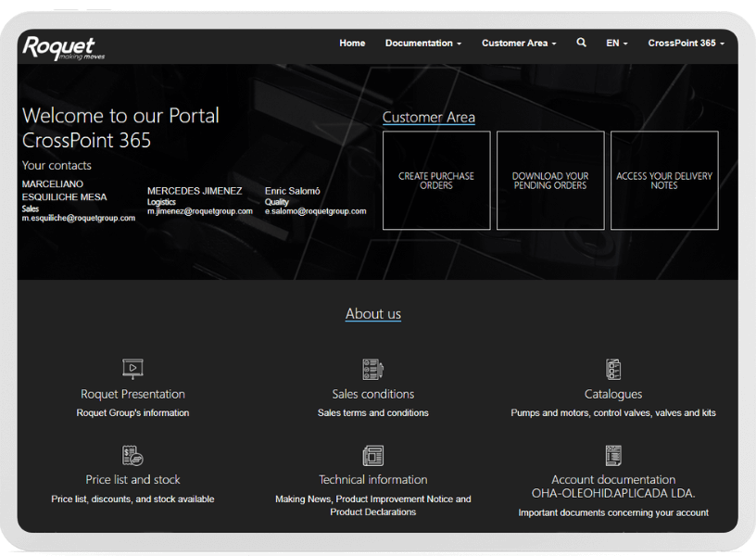Click the Price list and stock icon

(132, 455)
